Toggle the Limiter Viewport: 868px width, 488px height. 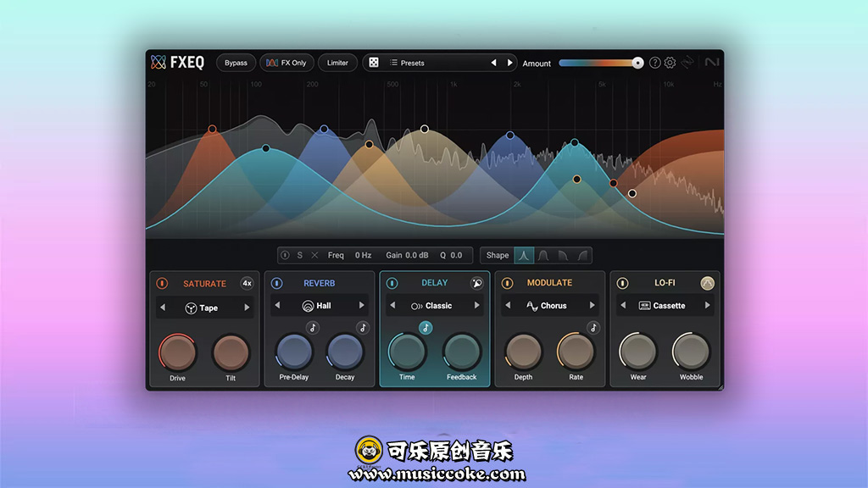[x=337, y=63]
